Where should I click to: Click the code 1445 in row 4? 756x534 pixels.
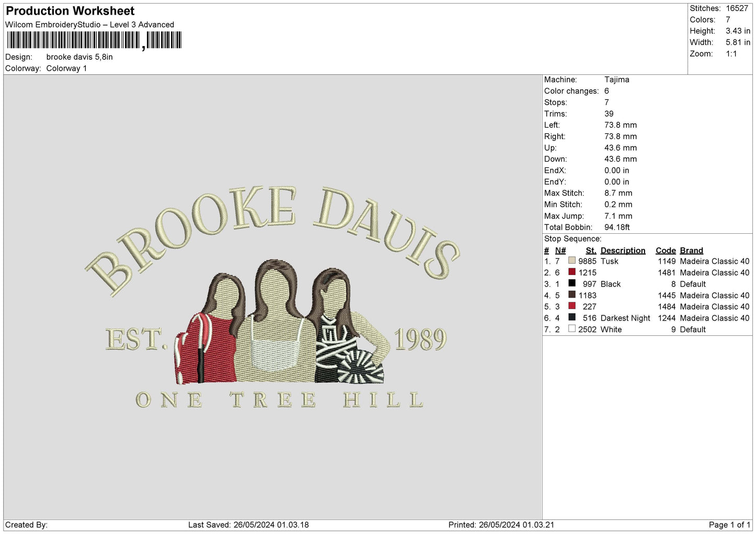[x=667, y=296]
